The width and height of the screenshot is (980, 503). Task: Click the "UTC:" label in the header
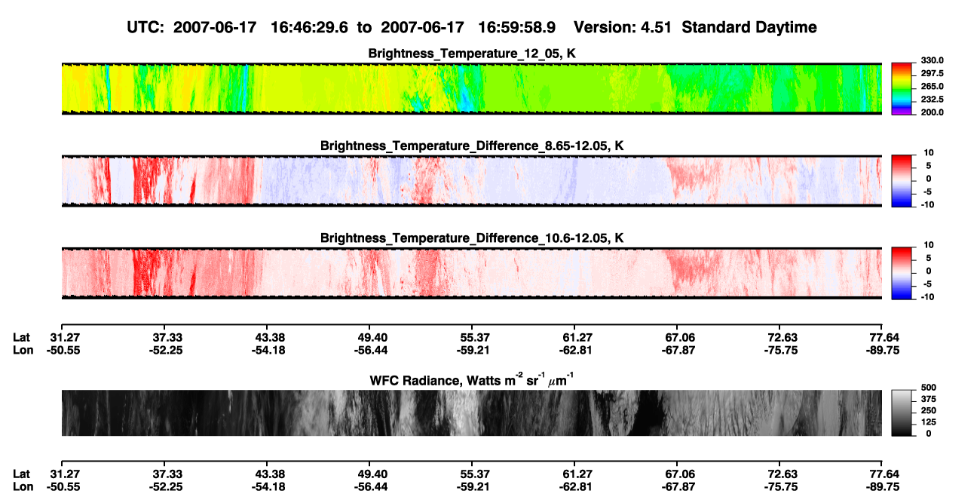[146, 28]
